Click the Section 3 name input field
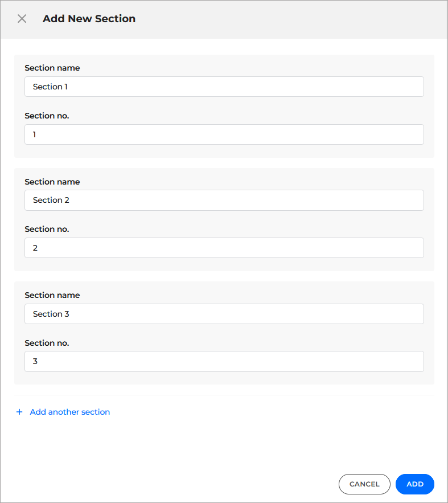Viewport: 448px width, 503px height. tap(224, 314)
